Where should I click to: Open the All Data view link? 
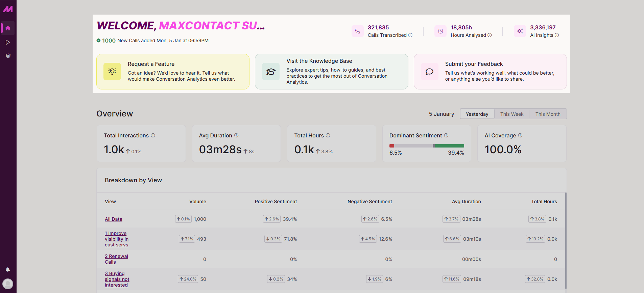(114, 219)
